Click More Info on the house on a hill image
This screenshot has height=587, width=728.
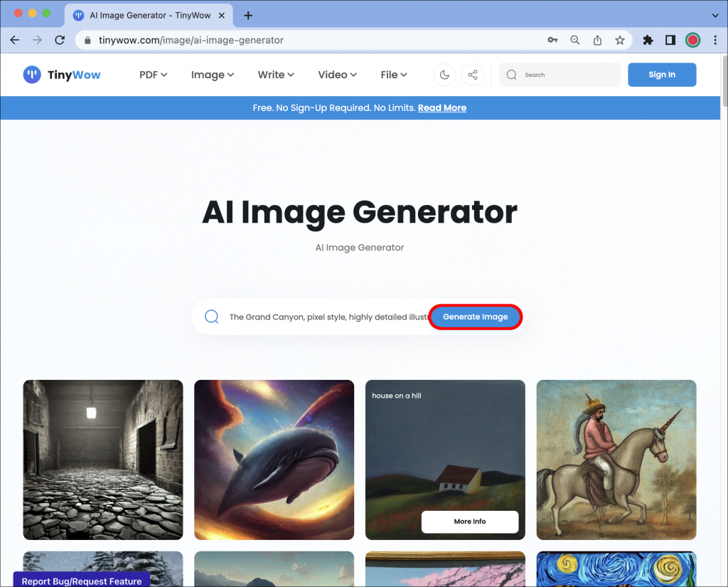(x=469, y=522)
